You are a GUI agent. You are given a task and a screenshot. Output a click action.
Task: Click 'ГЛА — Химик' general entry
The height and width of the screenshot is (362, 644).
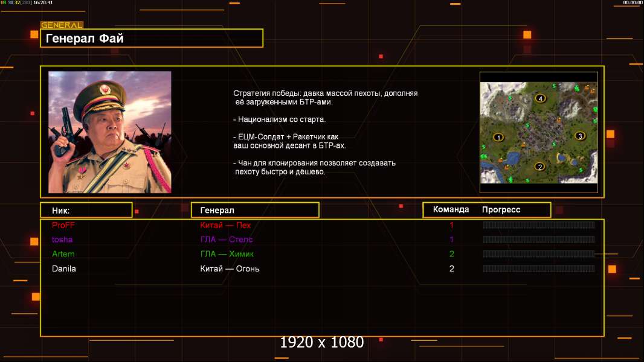(x=227, y=254)
